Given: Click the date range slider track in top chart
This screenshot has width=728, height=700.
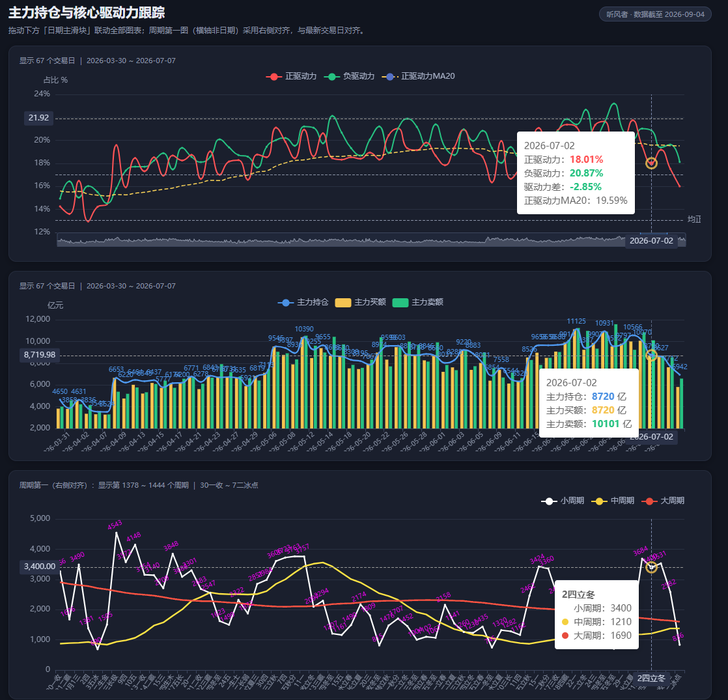Looking at the screenshot, I should (x=371, y=240).
